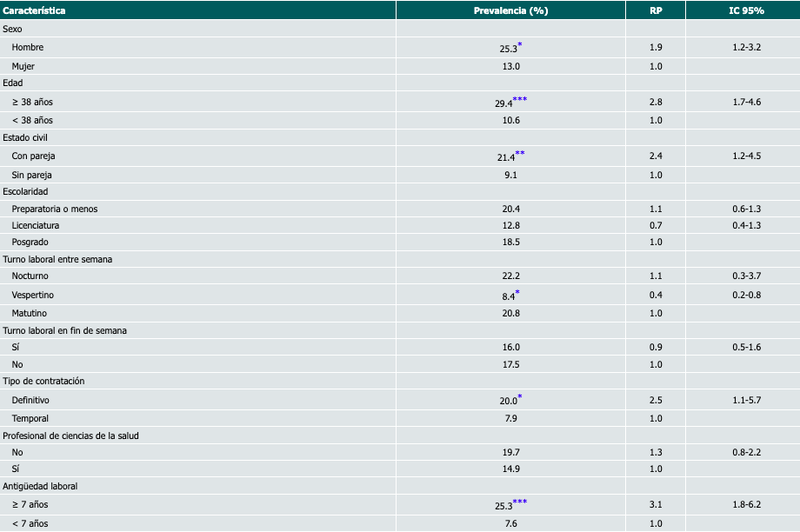Click the asterisk footnote beside Hombre's 25.3

pos(520,44)
